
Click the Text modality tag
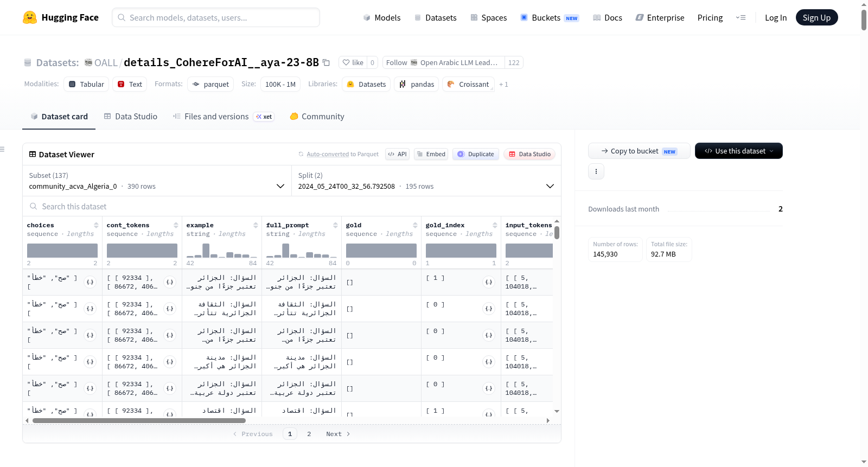coord(130,84)
